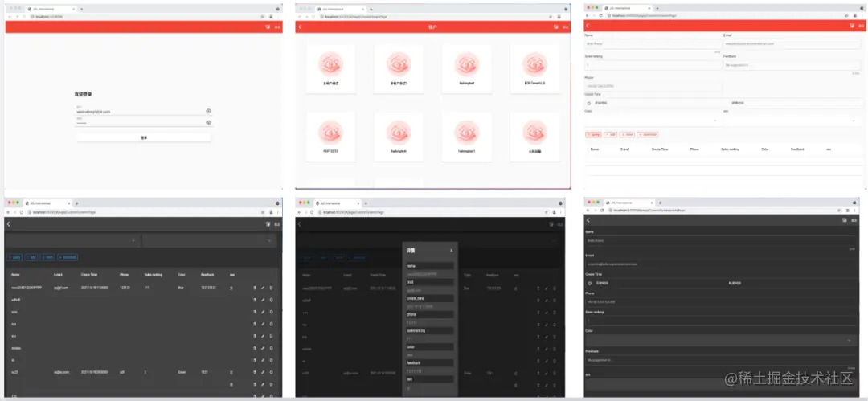Viewport: 868px width, 401px height.
Task: Focus Sales ranking field in light form window
Action: click(x=653, y=65)
